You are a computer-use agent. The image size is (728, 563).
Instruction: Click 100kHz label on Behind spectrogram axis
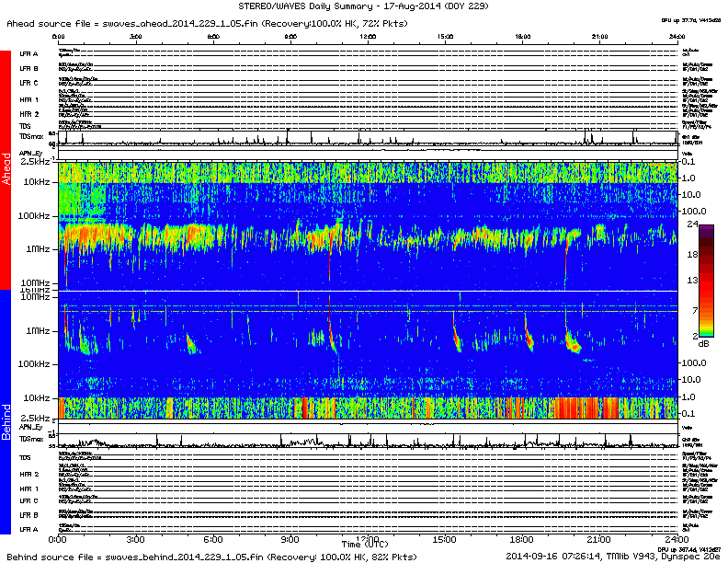(x=34, y=363)
